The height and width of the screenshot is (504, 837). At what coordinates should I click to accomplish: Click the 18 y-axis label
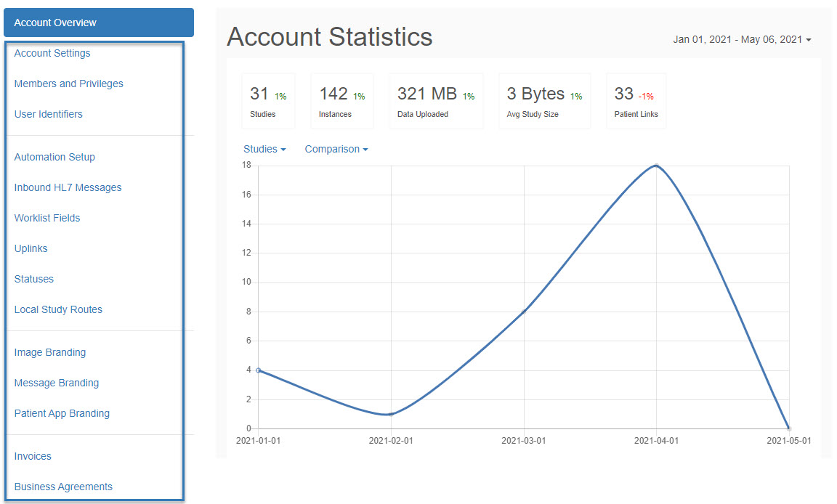click(246, 165)
